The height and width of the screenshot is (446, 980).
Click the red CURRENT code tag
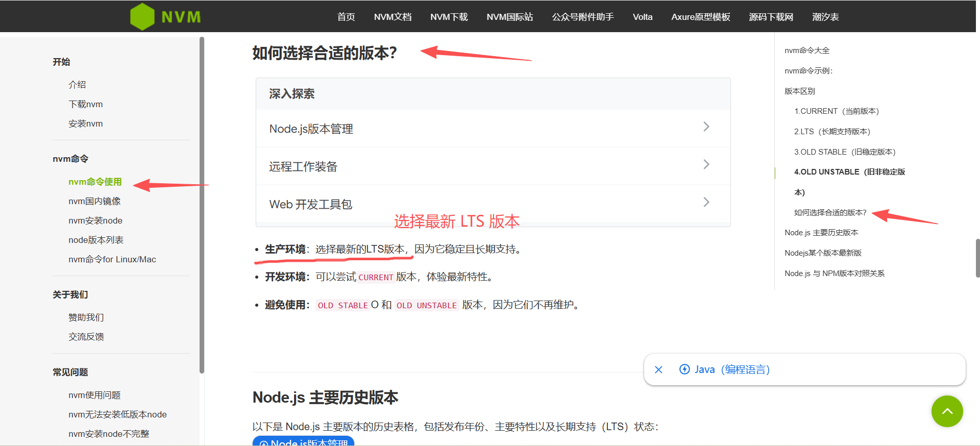(376, 277)
